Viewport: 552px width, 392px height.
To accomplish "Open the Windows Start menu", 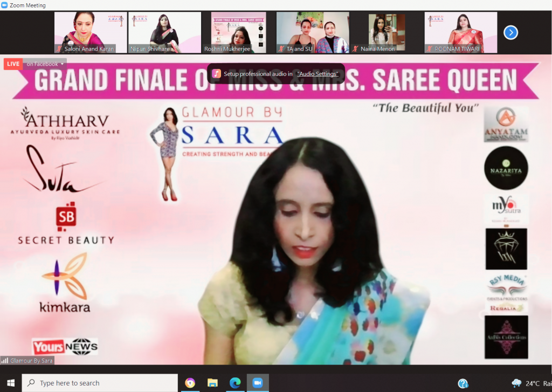I will click(x=11, y=383).
